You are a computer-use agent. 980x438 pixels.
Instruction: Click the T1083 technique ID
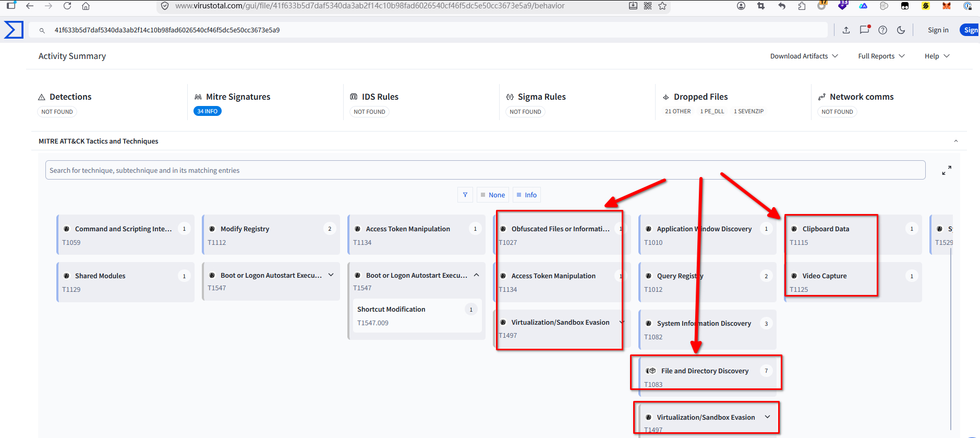point(653,385)
